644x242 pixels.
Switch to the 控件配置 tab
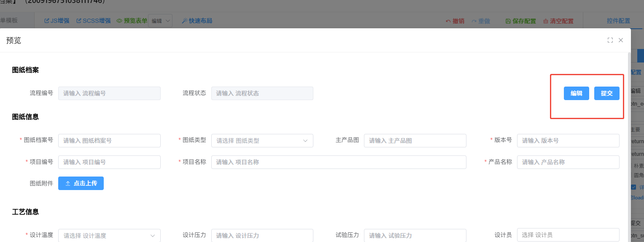[x=618, y=21]
